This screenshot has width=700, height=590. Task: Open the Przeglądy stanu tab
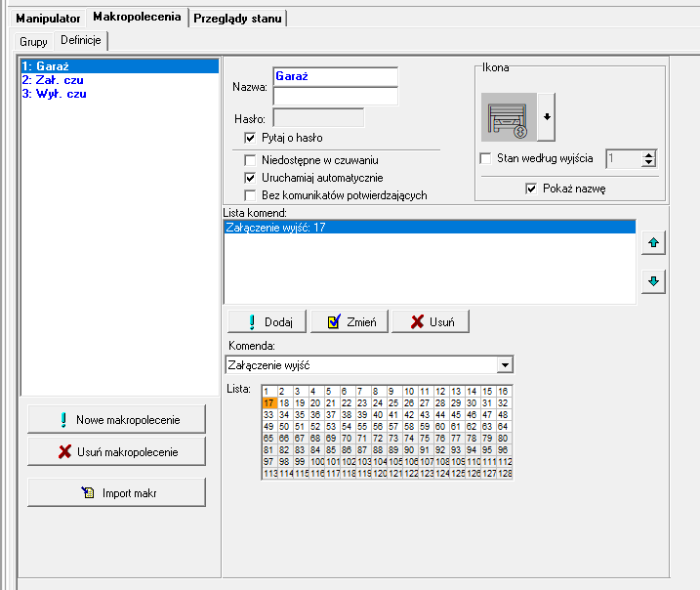click(x=237, y=19)
